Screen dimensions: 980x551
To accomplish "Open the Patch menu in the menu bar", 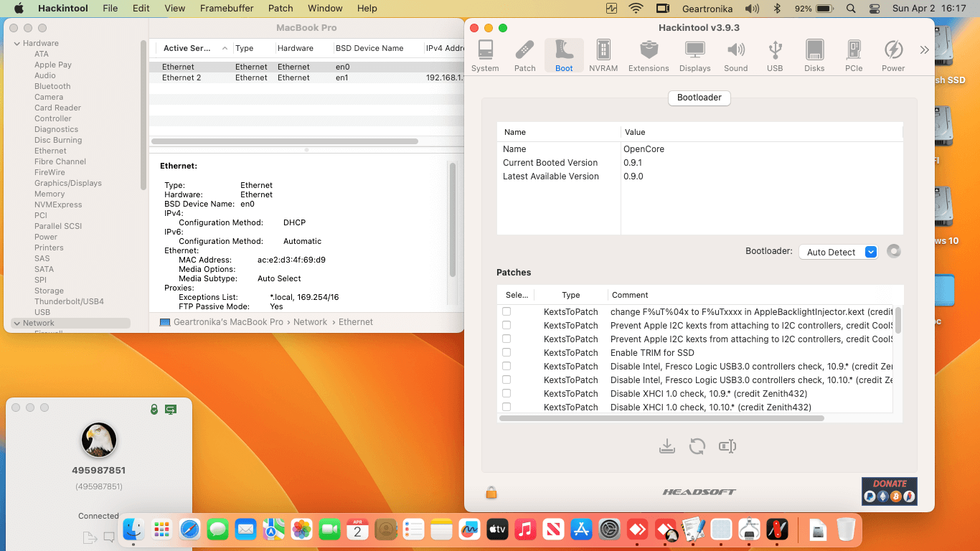I will [281, 9].
